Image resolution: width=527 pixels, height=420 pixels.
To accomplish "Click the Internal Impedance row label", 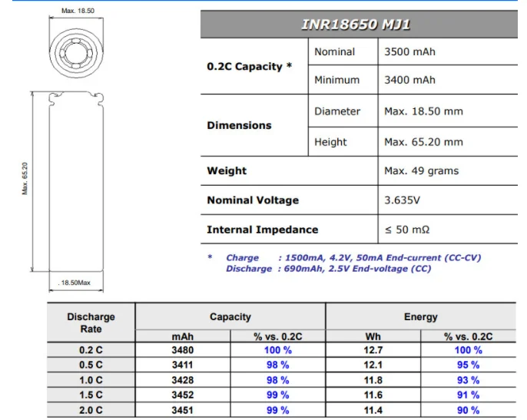I will (x=262, y=230).
